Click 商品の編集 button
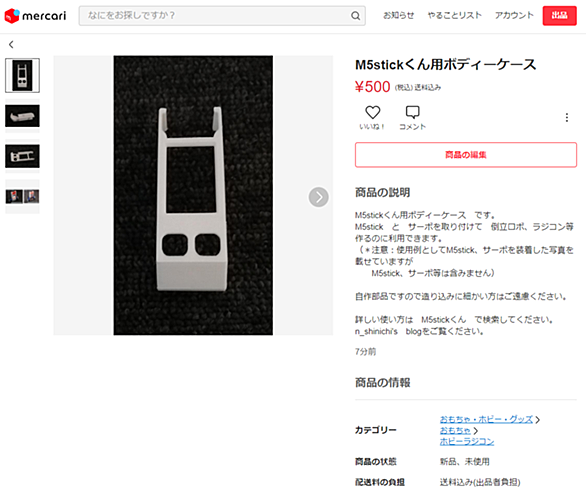 466,155
